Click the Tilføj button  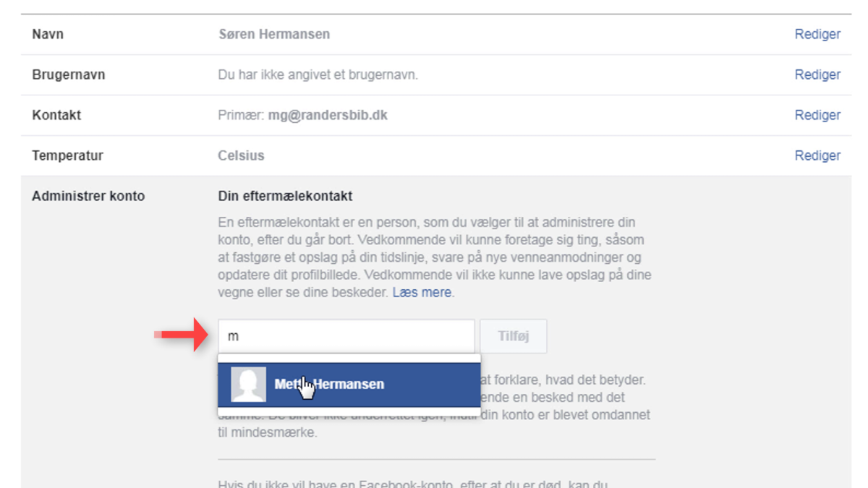(x=514, y=336)
